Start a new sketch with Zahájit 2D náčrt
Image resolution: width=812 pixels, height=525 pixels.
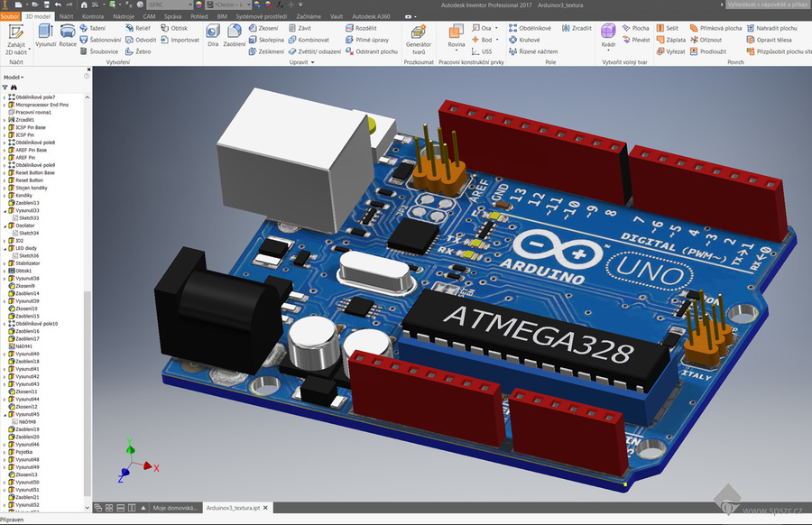tap(16, 40)
